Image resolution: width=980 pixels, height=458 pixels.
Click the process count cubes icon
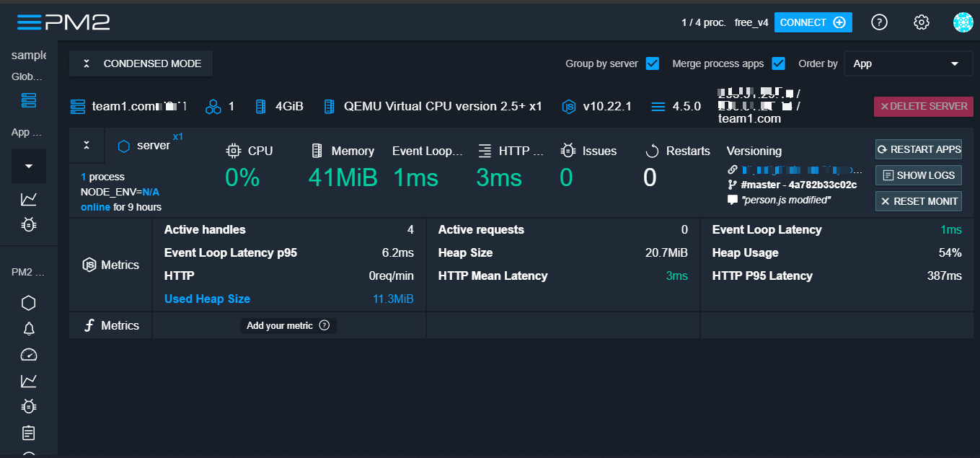click(x=213, y=107)
